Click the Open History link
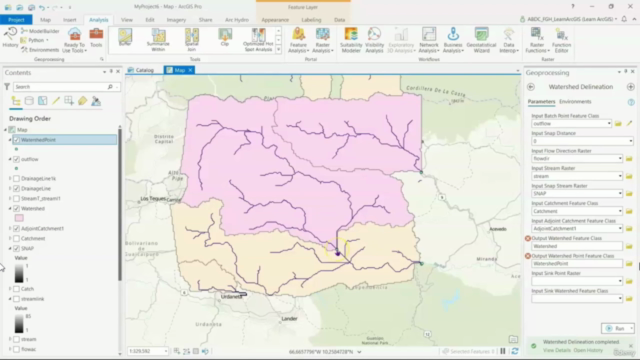This screenshot has width=640, height=360. pos(588,350)
